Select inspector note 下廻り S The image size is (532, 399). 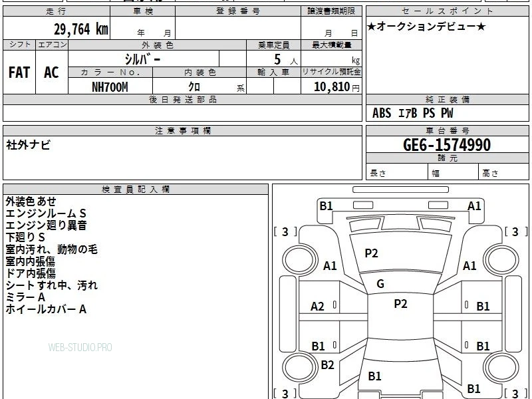[x=25, y=237]
